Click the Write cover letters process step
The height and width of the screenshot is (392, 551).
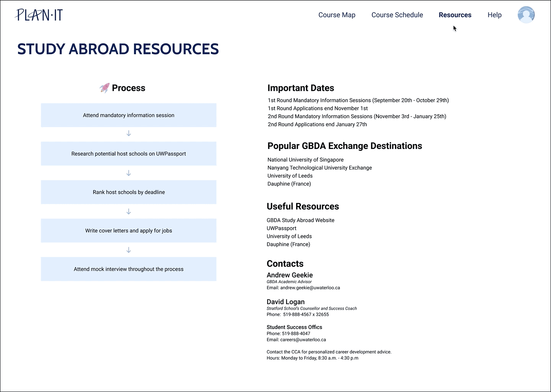pyautogui.click(x=128, y=230)
